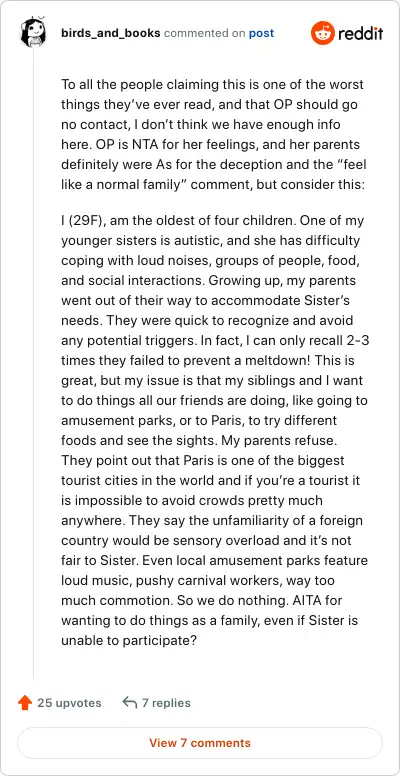Click the last line "unable to participate?"
Viewport: 400px width, 776px height.
(x=130, y=640)
